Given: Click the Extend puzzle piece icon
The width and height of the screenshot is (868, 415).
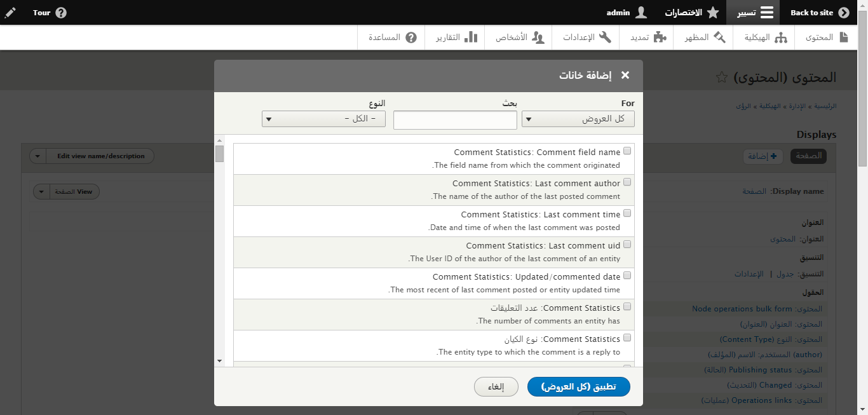Looking at the screenshot, I should [x=660, y=37].
